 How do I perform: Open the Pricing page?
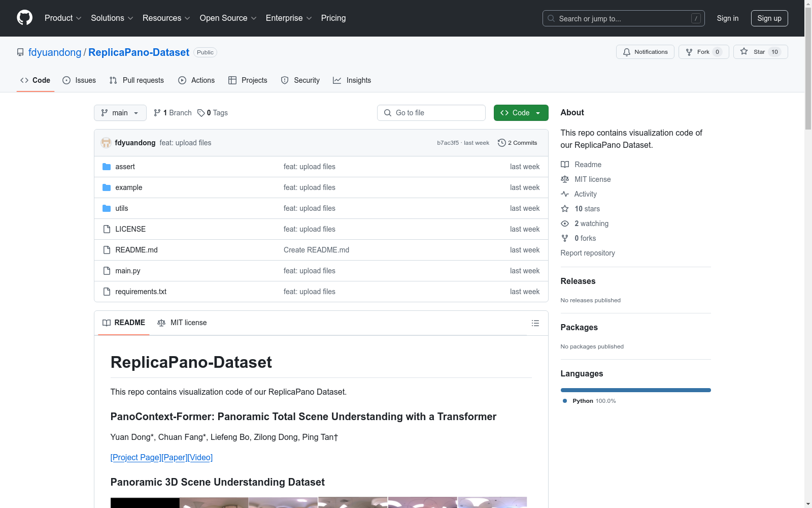[x=333, y=18]
